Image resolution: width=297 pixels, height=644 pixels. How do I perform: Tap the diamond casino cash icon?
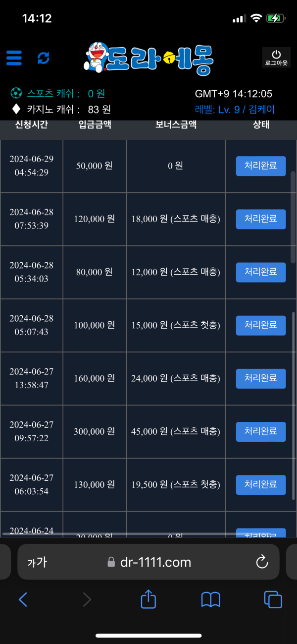tap(16, 109)
